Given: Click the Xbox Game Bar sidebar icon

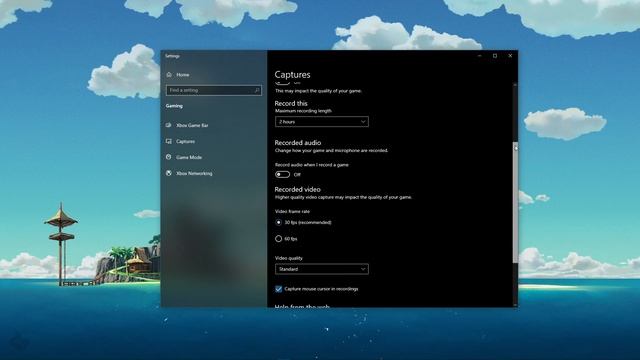Looking at the screenshot, I should 169,125.
